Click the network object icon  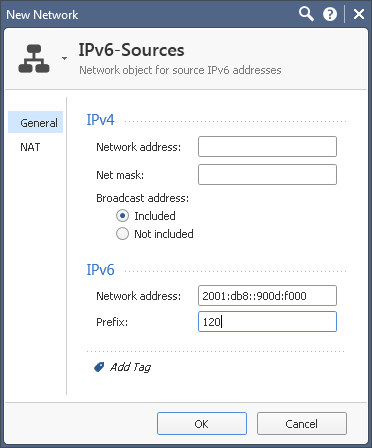point(34,59)
